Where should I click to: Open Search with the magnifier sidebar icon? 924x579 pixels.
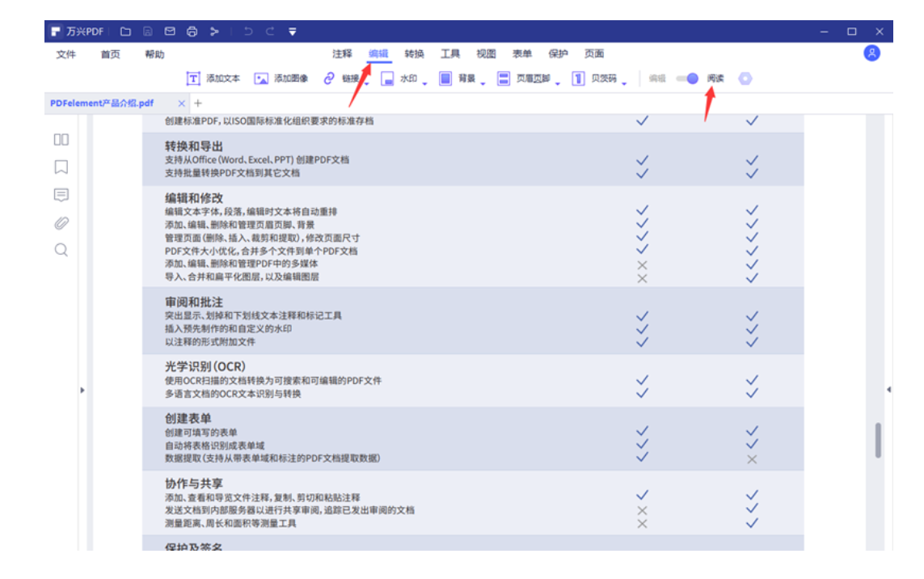[x=61, y=251]
